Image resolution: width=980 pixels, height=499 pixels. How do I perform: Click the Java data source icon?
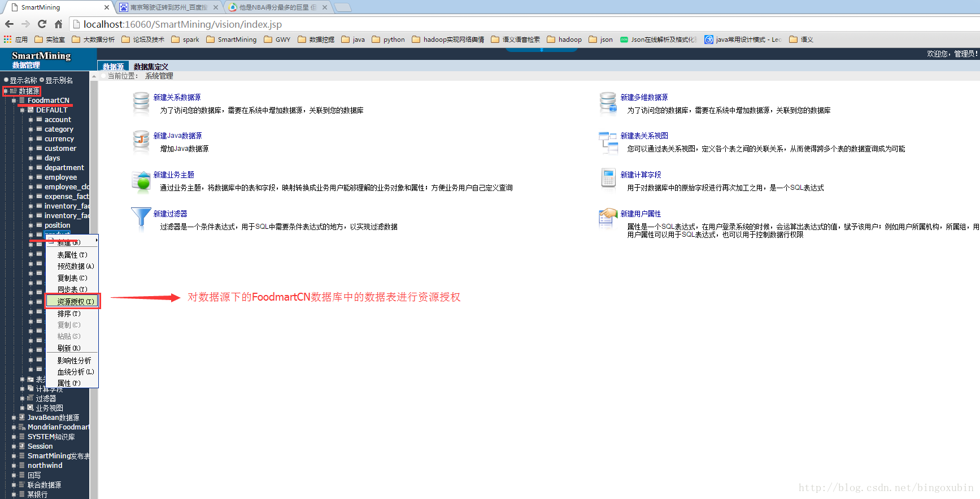point(141,141)
